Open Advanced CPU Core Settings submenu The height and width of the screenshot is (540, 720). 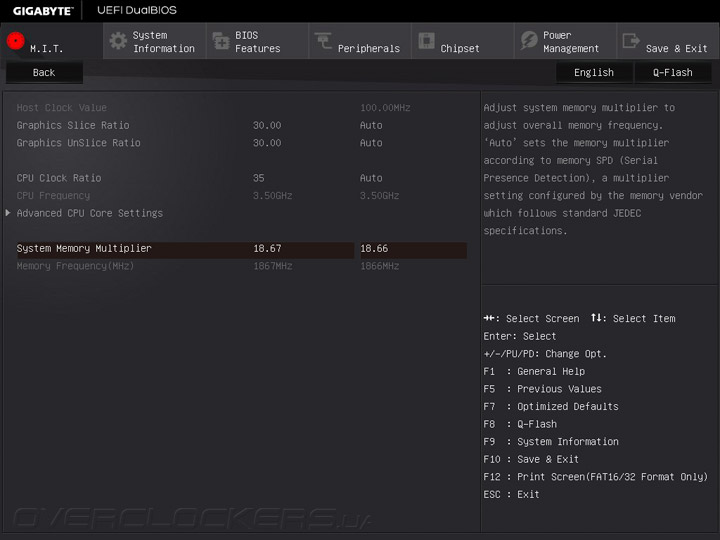pyautogui.click(x=90, y=213)
